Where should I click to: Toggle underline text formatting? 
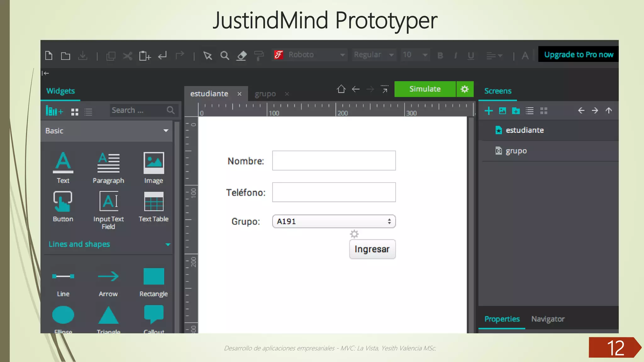[471, 56]
